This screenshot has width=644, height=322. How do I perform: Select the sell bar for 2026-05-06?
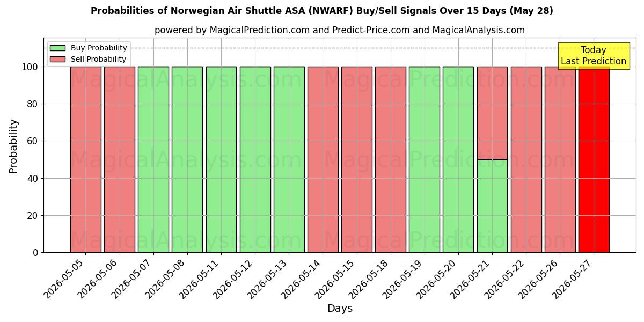pyautogui.click(x=119, y=159)
